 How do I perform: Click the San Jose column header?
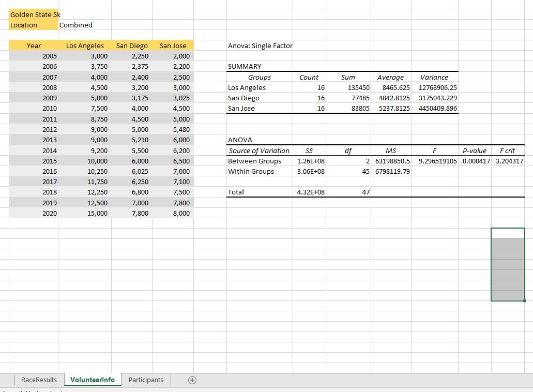pos(173,46)
